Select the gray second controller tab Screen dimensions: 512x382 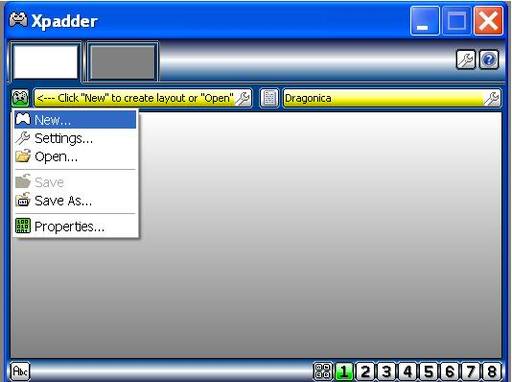pos(122,62)
